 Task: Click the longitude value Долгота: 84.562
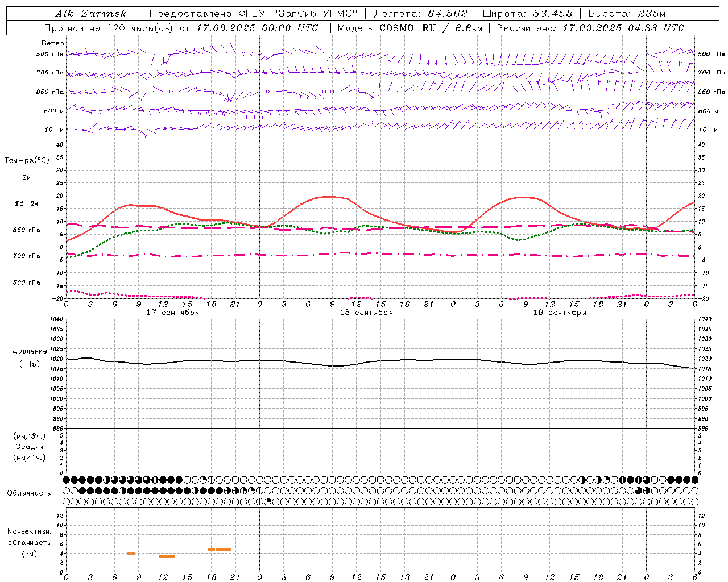[x=420, y=14]
